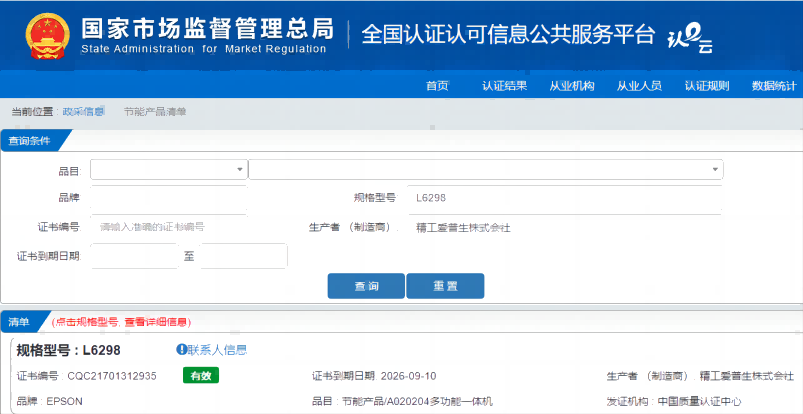Go to 从业机构 in navigation bar
The height and width of the screenshot is (414, 803).
pos(572,86)
